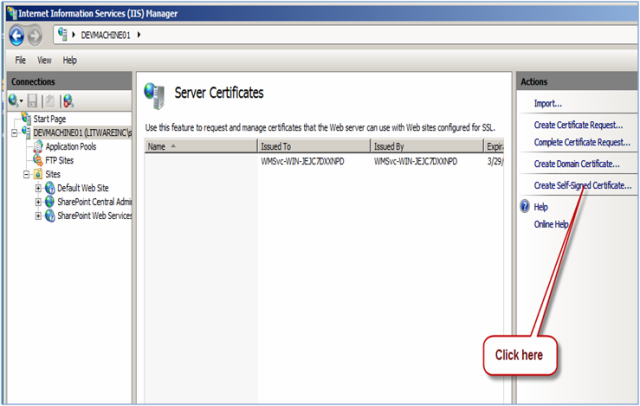Image resolution: width=640 pixels, height=406 pixels.
Task: Click Import action link
Action: (x=548, y=104)
